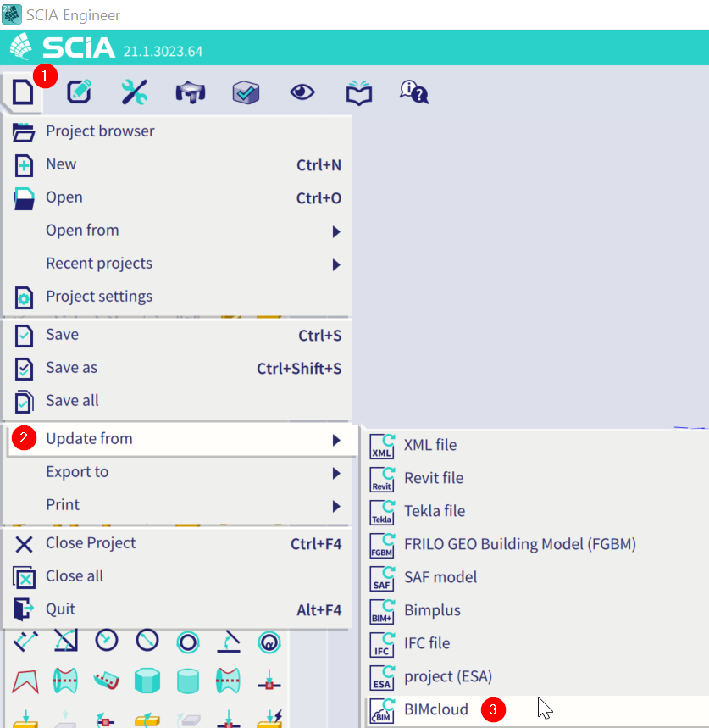Select the angle between two lines tool
The height and width of the screenshot is (728, 709).
229,642
